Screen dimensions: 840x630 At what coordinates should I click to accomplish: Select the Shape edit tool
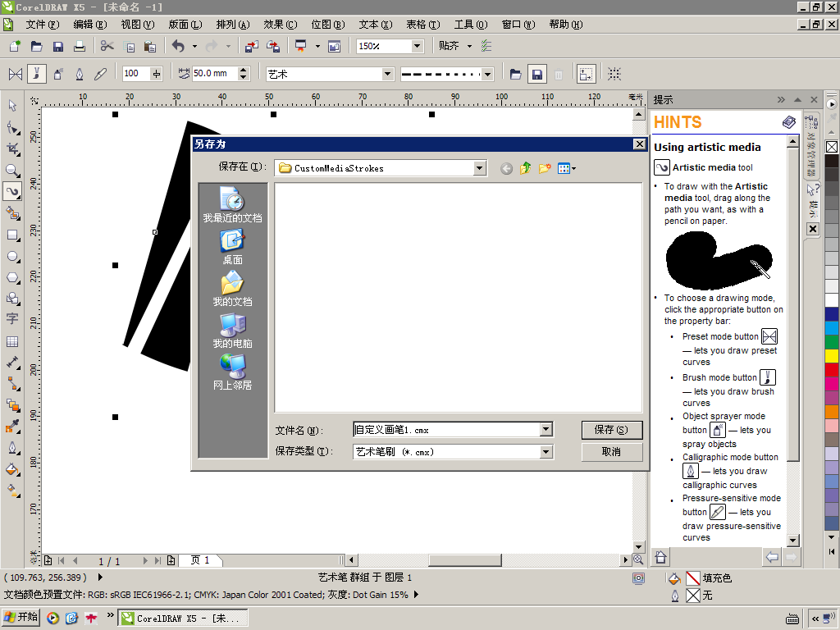(x=12, y=127)
